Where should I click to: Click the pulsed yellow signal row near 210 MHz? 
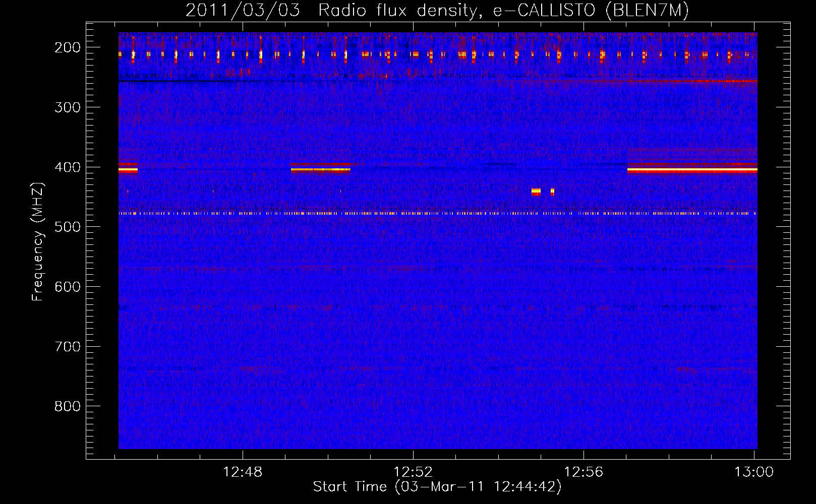point(438,54)
